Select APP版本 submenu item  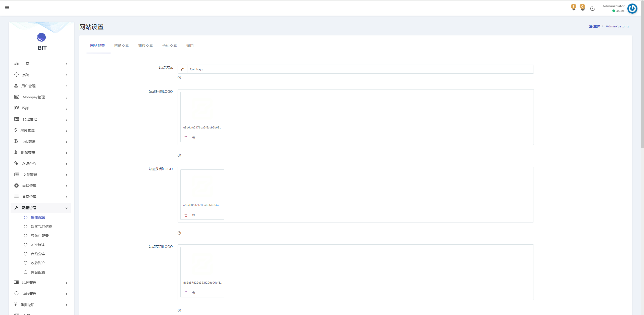click(38, 245)
